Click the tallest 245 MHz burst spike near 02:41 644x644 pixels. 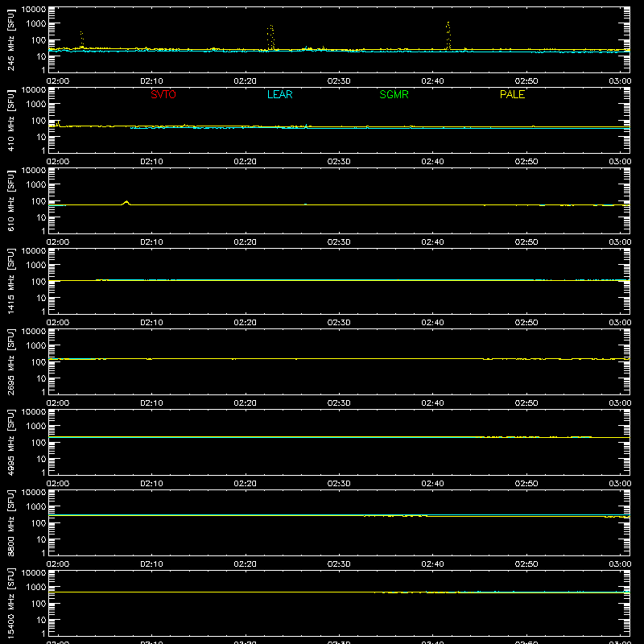click(448, 35)
